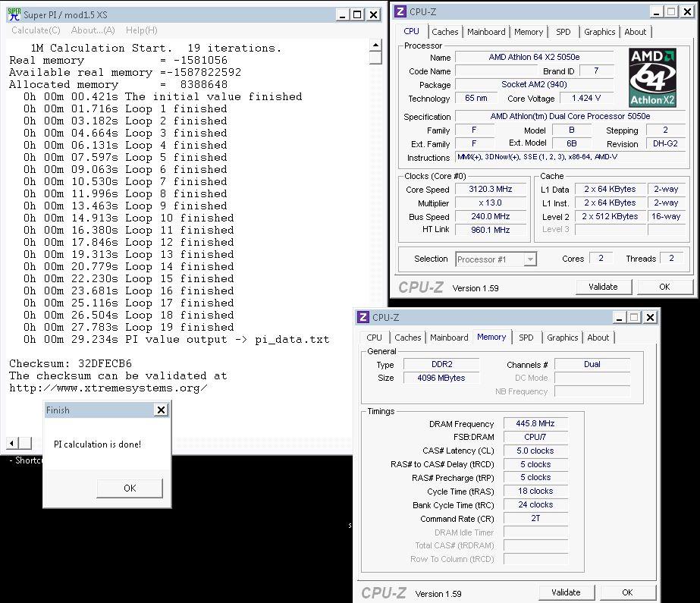This screenshot has width=700, height=603.
Task: Click the memory Size value 4096 MBytes
Action: (x=441, y=378)
